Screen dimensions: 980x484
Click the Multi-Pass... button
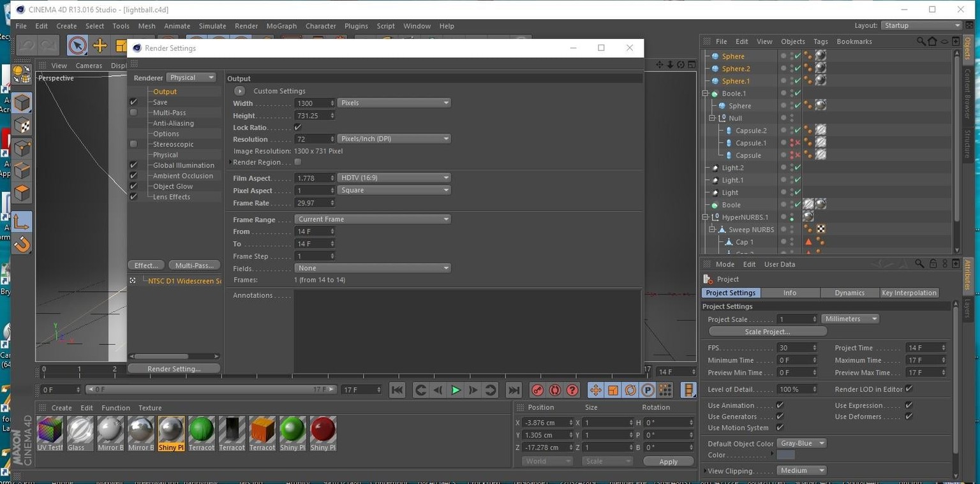(195, 265)
